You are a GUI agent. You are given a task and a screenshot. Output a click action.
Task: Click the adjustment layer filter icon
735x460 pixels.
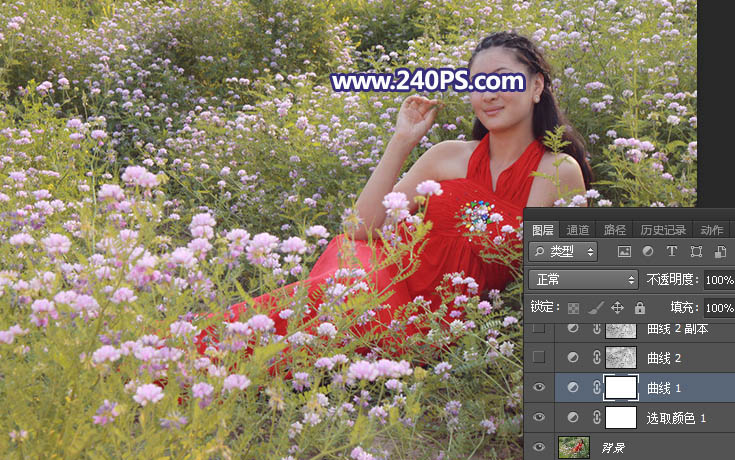coord(648,252)
